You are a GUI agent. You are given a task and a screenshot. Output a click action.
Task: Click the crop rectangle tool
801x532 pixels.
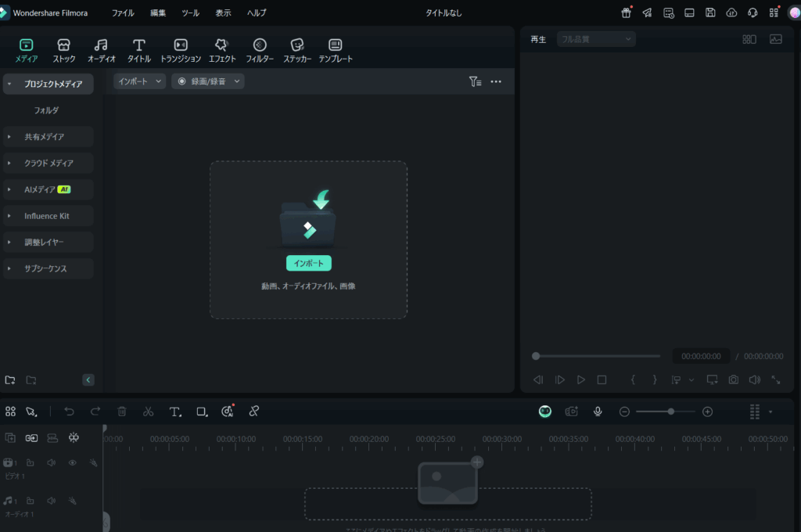202,412
